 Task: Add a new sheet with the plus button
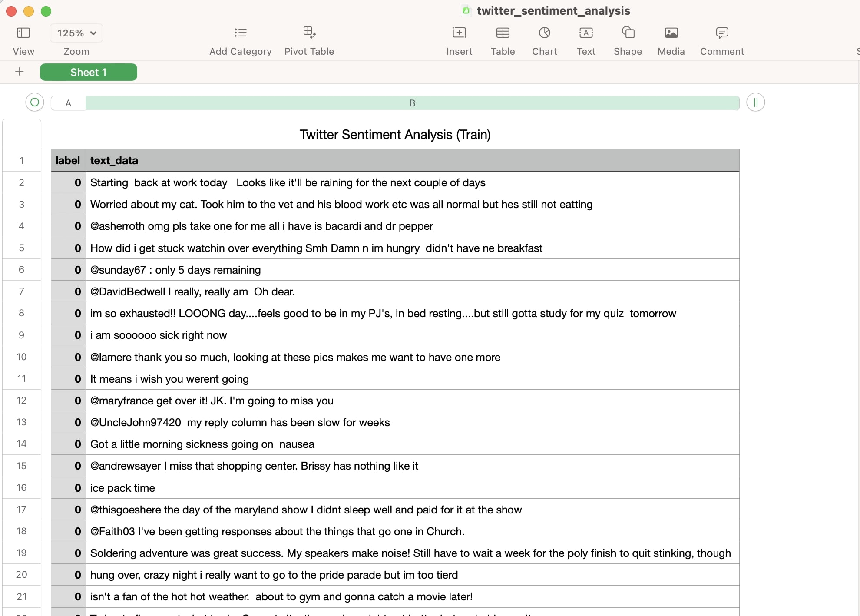point(20,72)
